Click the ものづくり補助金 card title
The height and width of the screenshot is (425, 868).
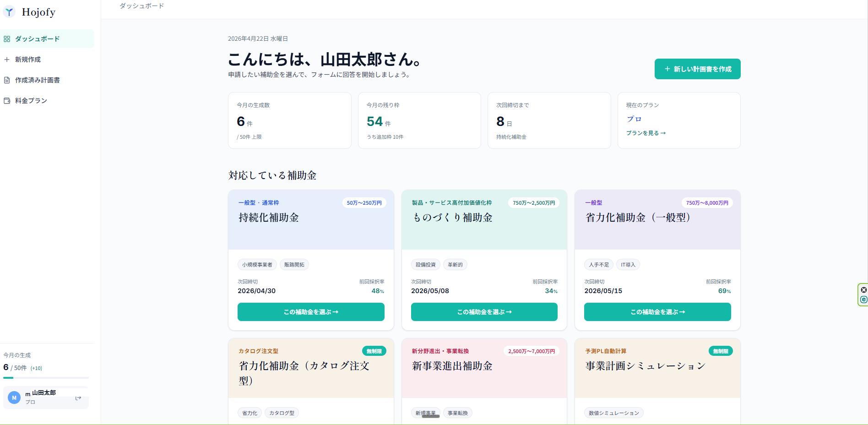(452, 218)
